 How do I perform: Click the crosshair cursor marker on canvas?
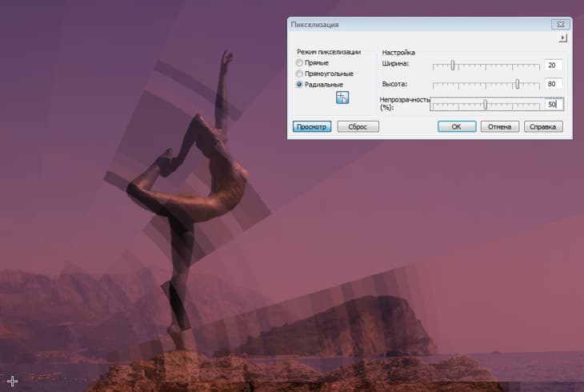[12, 381]
